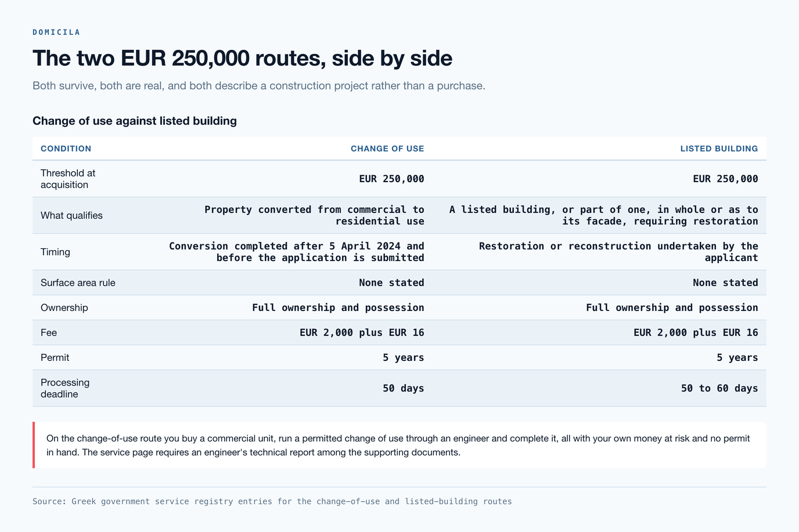Select the 'Timing' row label
The width and height of the screenshot is (799, 532).
(55, 252)
